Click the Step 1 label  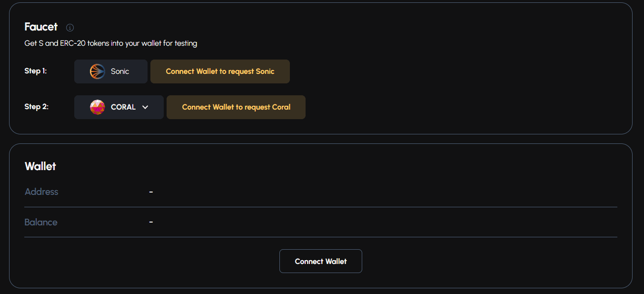coord(36,71)
